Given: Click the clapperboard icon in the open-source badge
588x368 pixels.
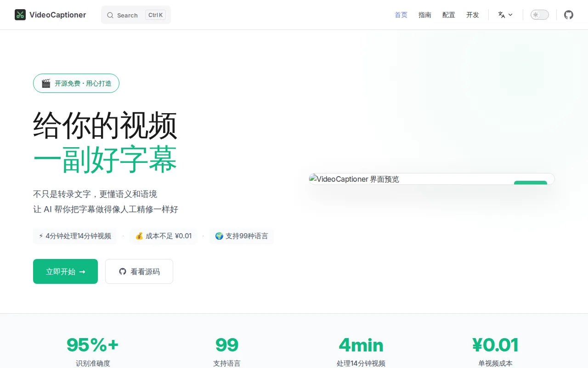Looking at the screenshot, I should (x=46, y=83).
